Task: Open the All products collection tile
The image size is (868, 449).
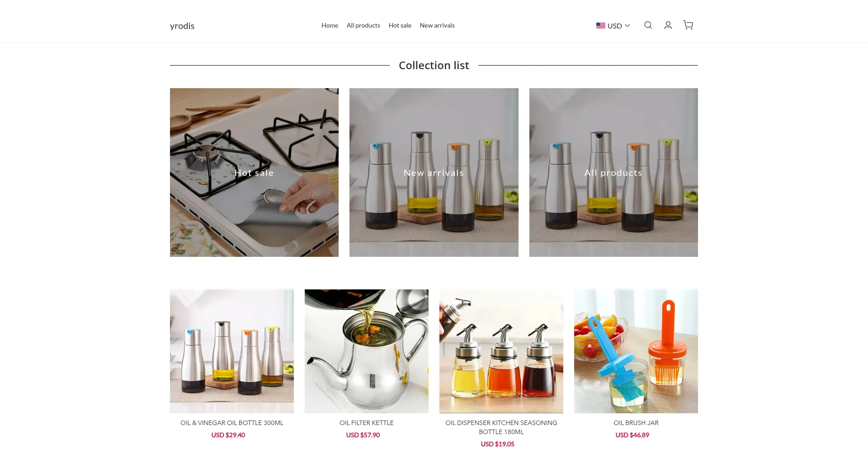Action: (613, 172)
